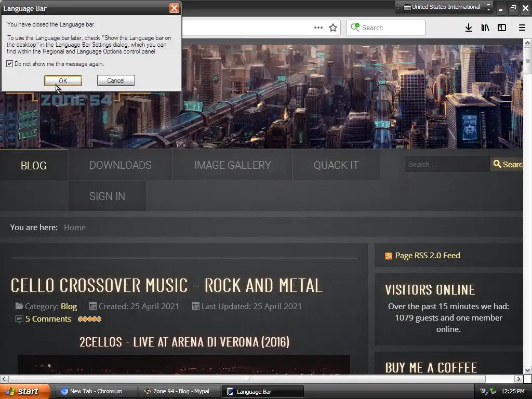Click the VISITORS ONLINE heading

tap(430, 290)
